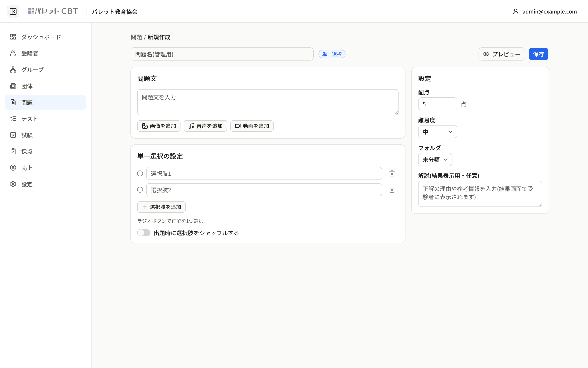Click the ラジオボタンで正解を1つ選択 hint
Viewport: 588px width, 368px height.
170,221
